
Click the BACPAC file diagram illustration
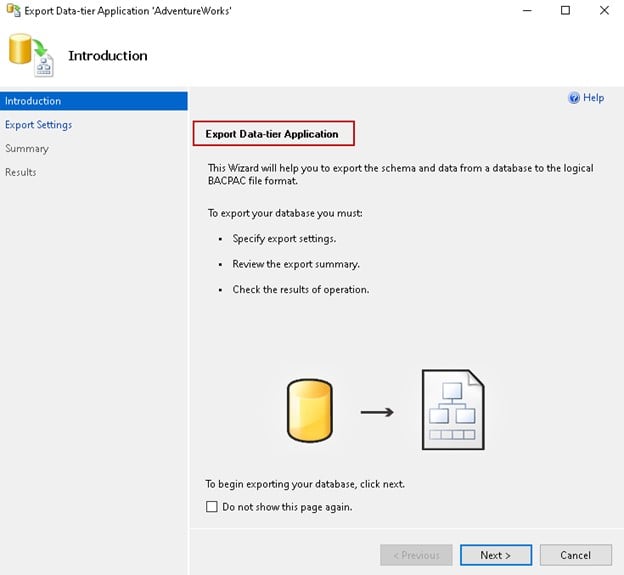(x=453, y=410)
